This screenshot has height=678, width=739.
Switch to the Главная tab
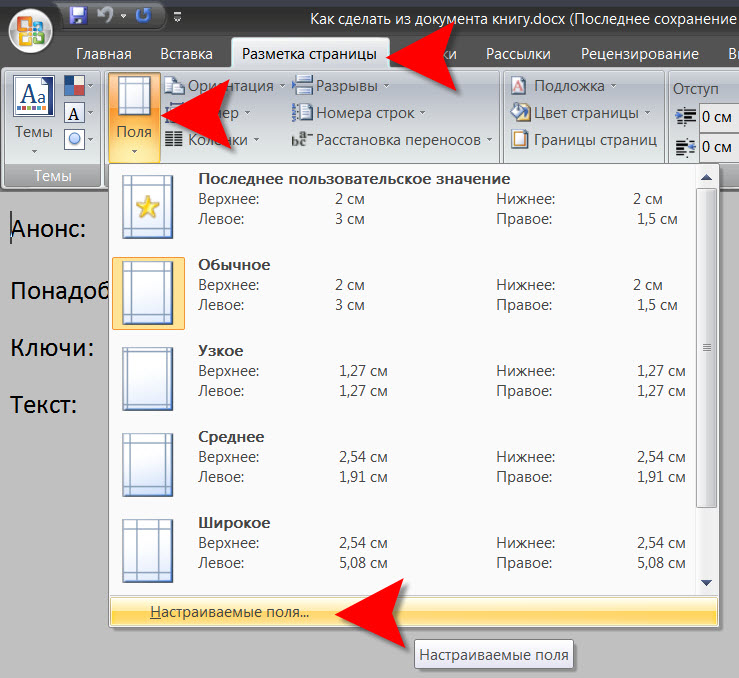104,54
